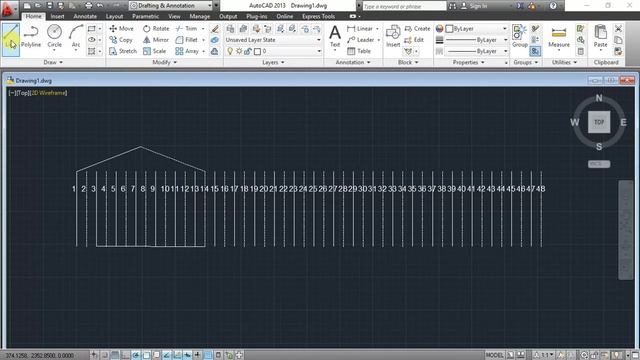Click MODEL button in status bar
The image size is (640, 360).
click(x=495, y=355)
